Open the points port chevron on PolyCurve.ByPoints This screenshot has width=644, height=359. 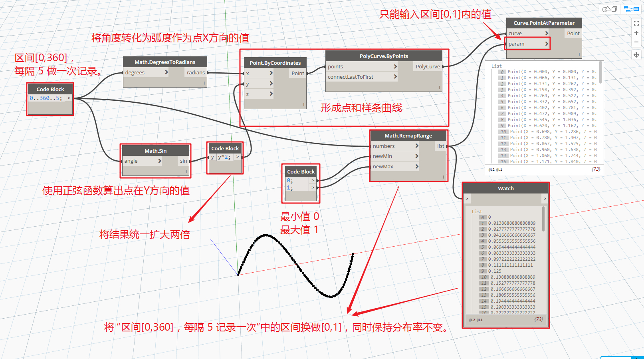pyautogui.click(x=395, y=66)
